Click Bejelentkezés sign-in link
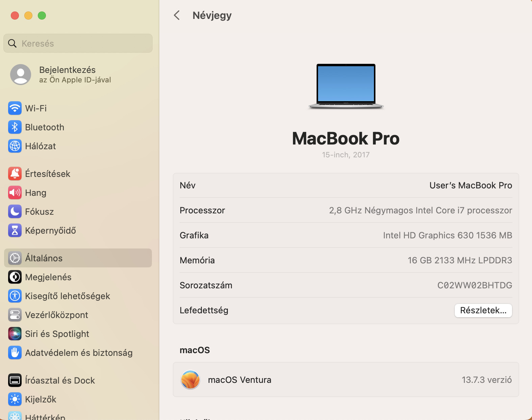The width and height of the screenshot is (532, 420). pyautogui.click(x=68, y=70)
